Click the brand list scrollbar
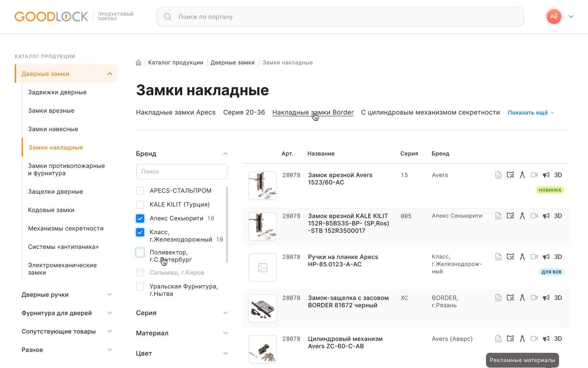This screenshot has height=368, width=588. point(227,225)
